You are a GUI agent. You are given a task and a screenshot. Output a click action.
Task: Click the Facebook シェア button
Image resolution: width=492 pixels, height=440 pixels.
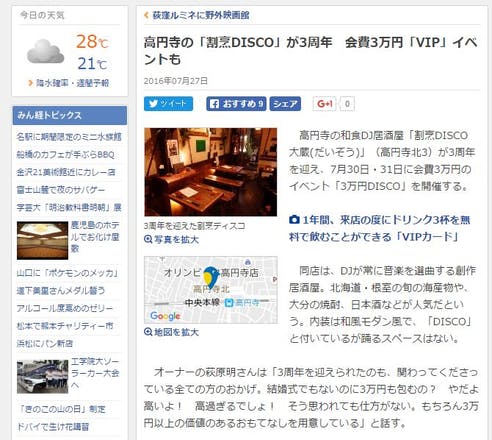(x=285, y=104)
